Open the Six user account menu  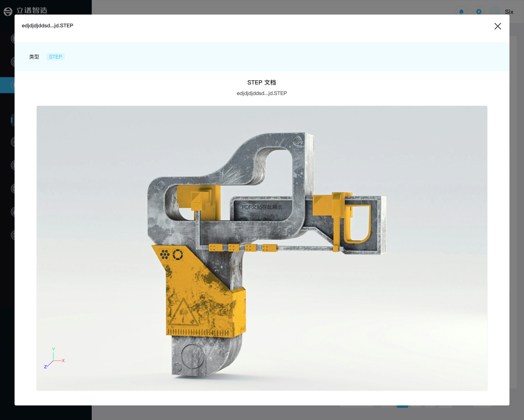point(509,12)
